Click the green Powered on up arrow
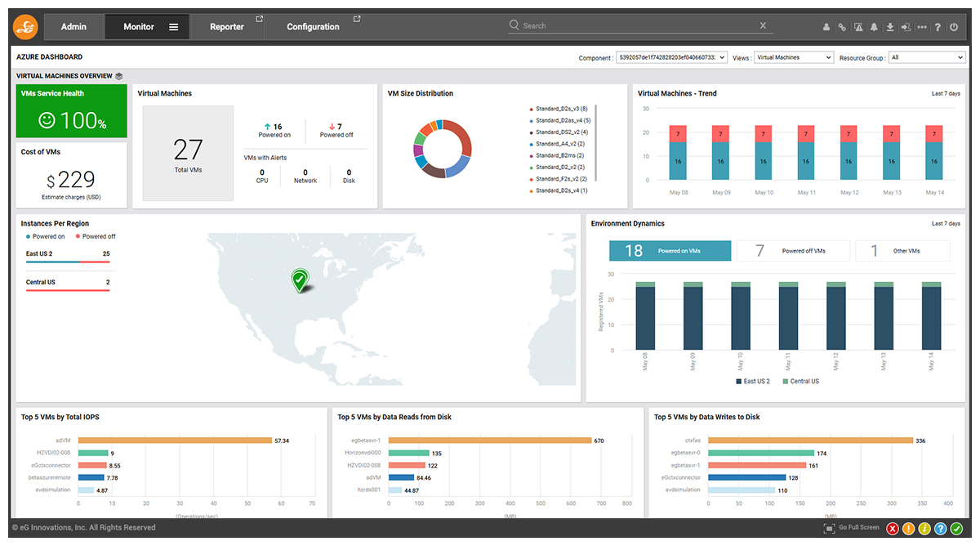This screenshot has height=546, width=980. click(x=268, y=127)
